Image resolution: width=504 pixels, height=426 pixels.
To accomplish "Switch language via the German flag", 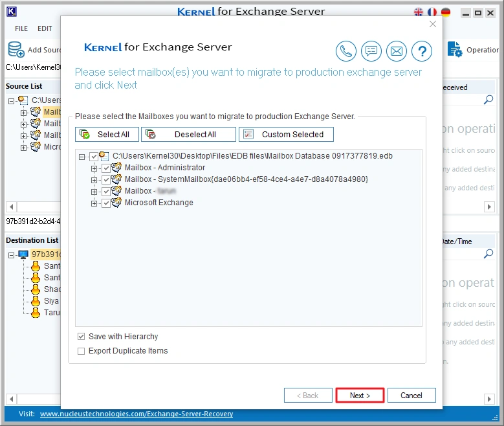I will click(446, 12).
